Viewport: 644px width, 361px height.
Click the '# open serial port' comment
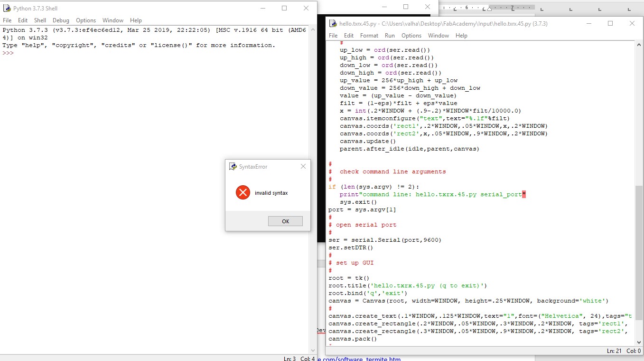[x=362, y=225]
